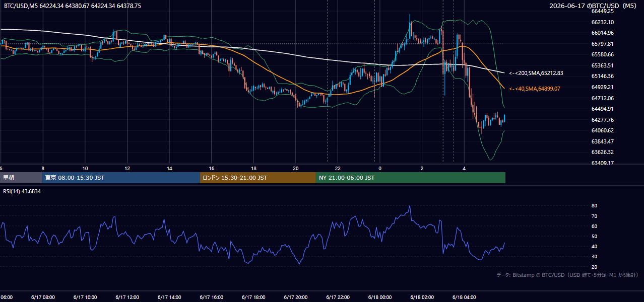This screenshot has width=644, height=302.
Task: Click the '2026-06-17 のBTC/USD (M5)' header
Action: [594, 6]
